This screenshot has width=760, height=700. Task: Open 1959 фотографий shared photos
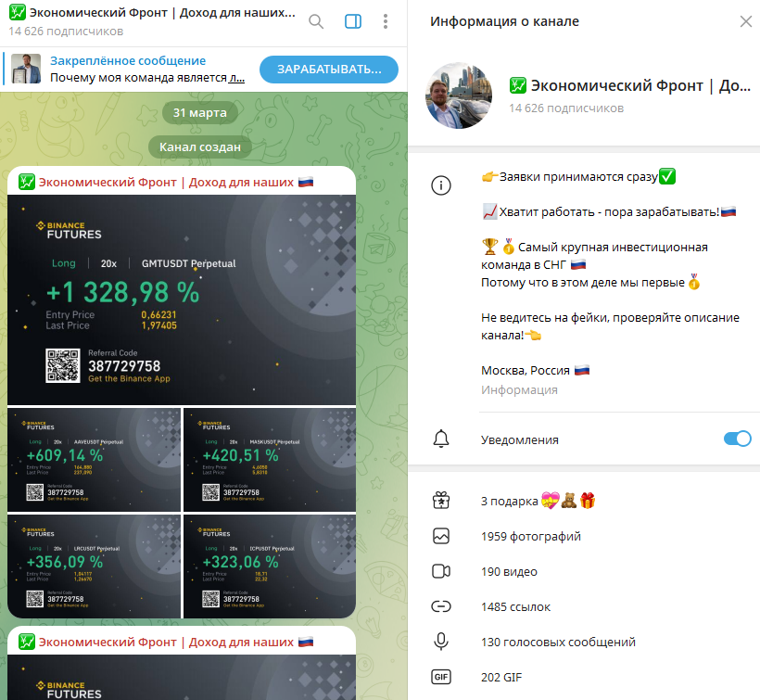coord(530,537)
